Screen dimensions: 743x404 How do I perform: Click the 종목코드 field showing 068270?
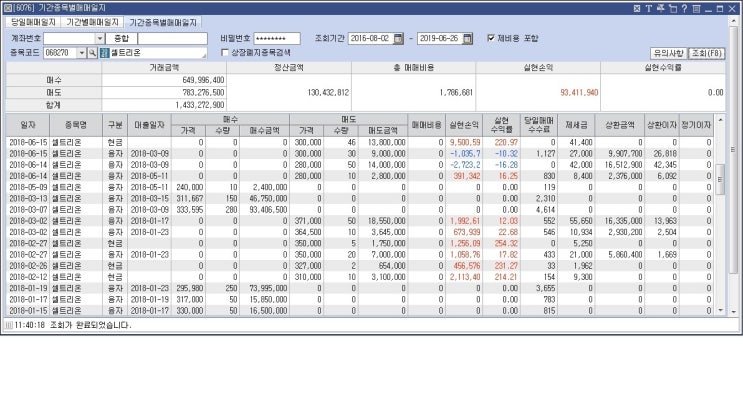click(60, 53)
